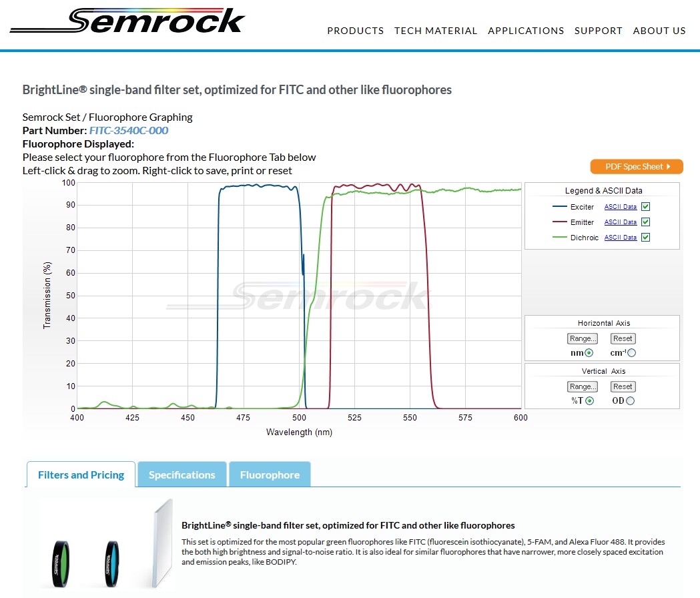Click the Vertical Axis Range button

click(x=583, y=386)
